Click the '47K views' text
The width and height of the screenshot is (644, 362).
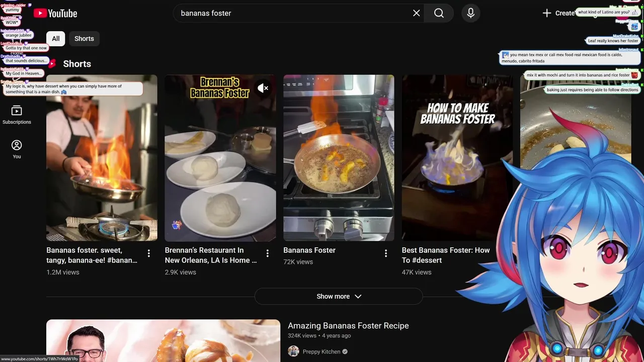(417, 272)
